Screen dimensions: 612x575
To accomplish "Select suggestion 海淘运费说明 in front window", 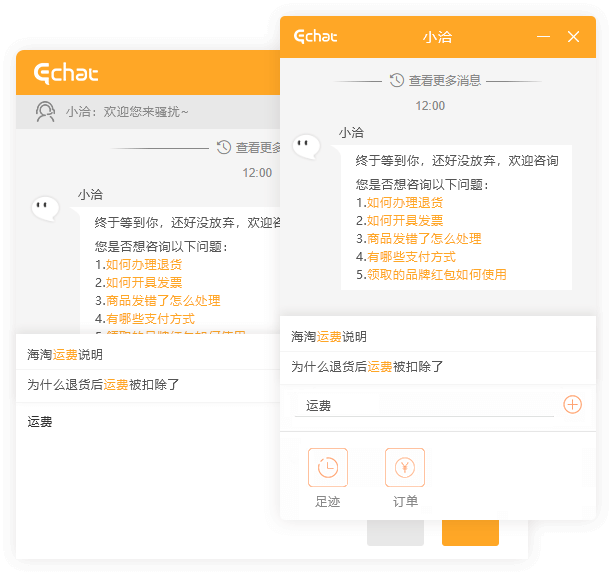I will (329, 337).
